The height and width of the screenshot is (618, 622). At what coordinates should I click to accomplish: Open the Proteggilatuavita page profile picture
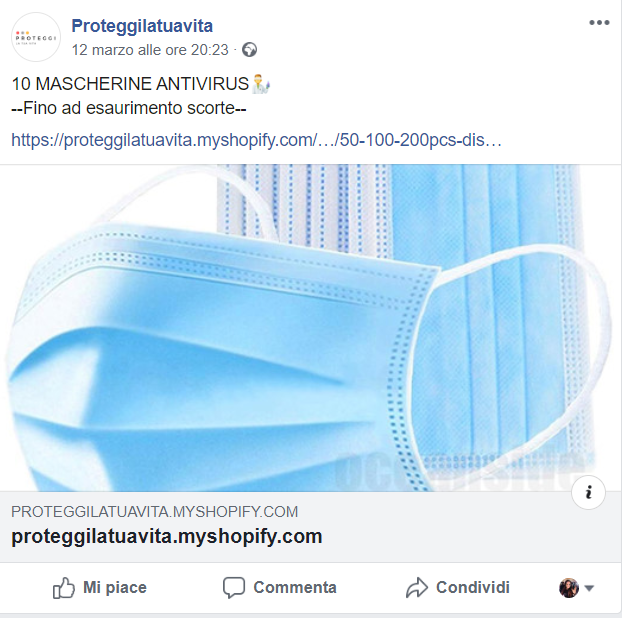point(36,37)
